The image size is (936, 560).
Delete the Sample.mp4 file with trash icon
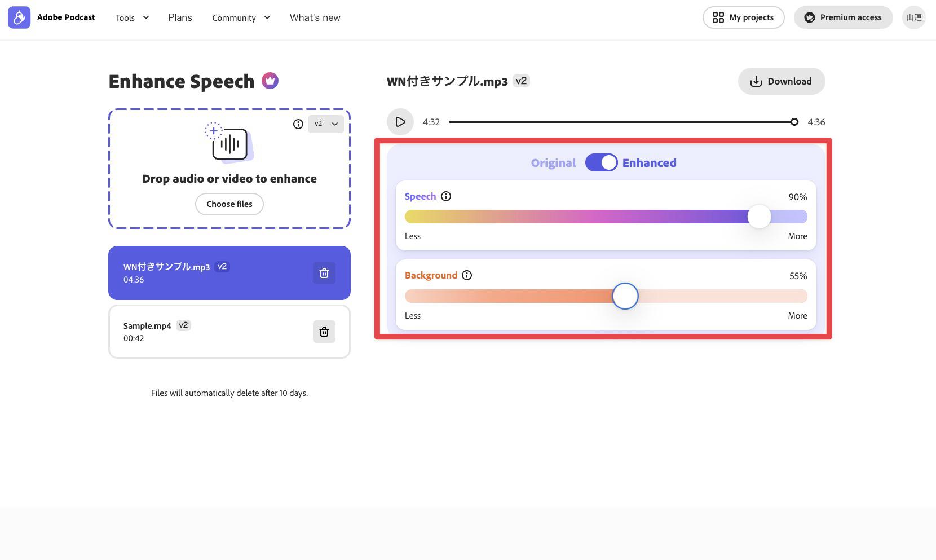324,332
